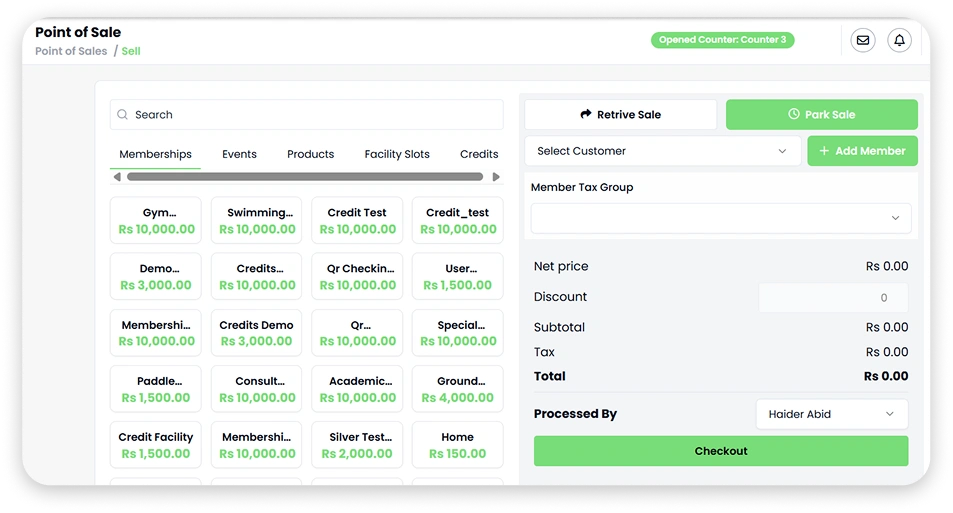Click the Point of Sales breadcrumb link
The image size is (953, 513).
71,51
